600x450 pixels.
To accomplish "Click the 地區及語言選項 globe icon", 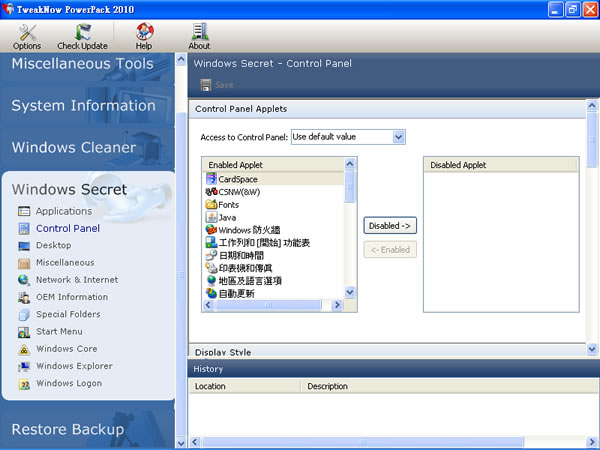I will tap(211, 280).
